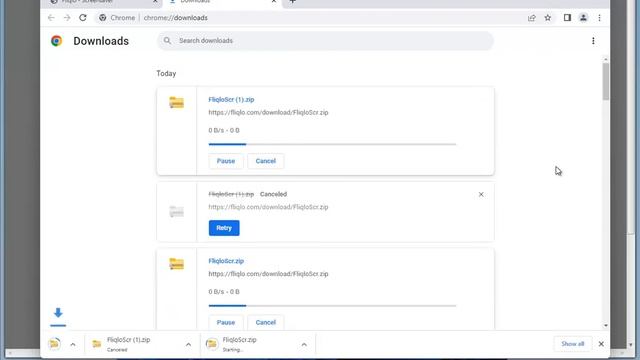This screenshot has width=640, height=360.
Task: Click the source URL under FliqloScr.zip
Action: pyautogui.click(x=268, y=274)
